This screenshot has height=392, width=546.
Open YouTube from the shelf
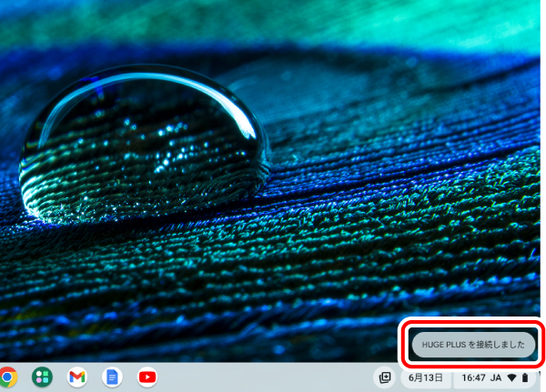point(147,377)
